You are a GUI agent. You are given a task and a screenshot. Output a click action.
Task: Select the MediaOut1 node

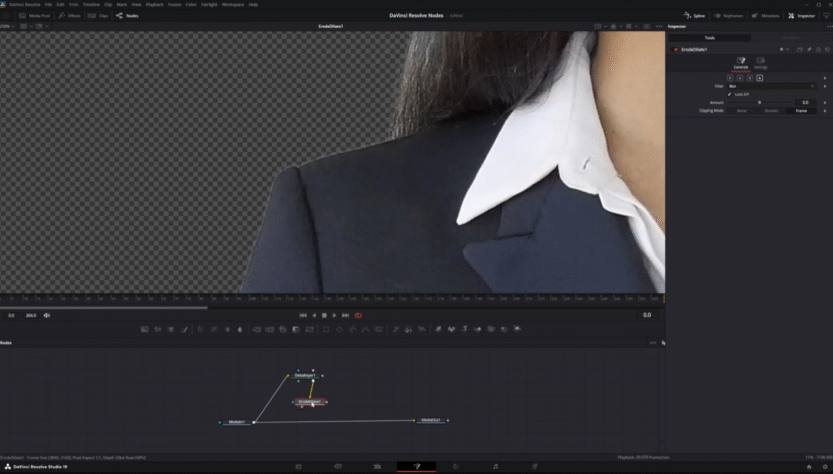[431, 420]
